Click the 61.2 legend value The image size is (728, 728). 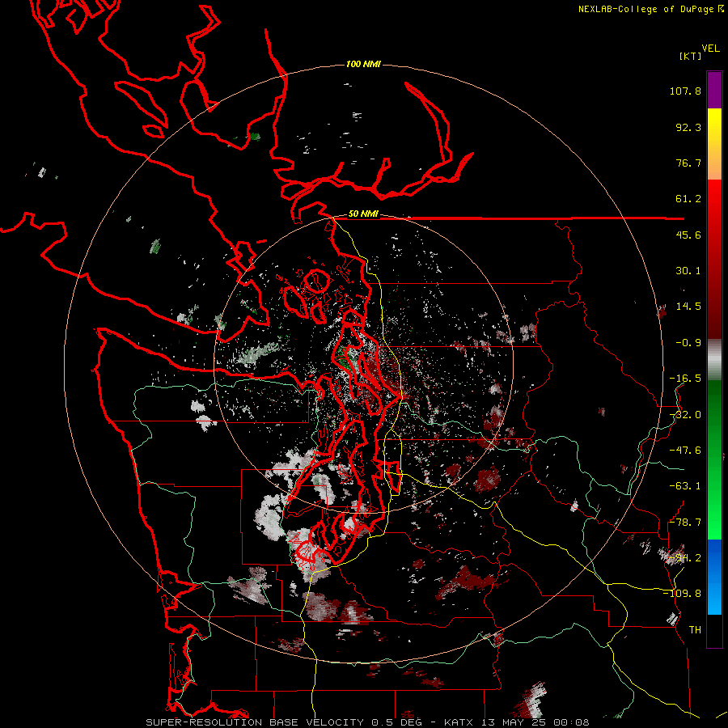click(x=688, y=199)
